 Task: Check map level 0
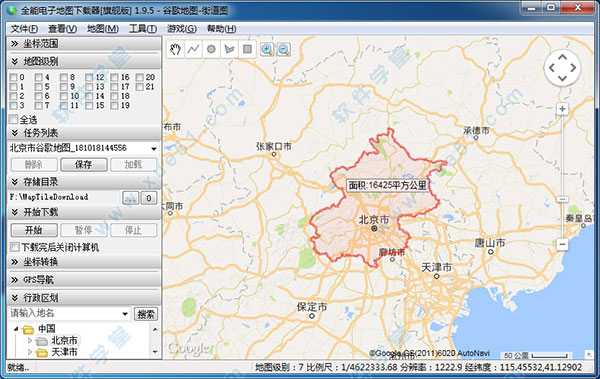coord(13,77)
